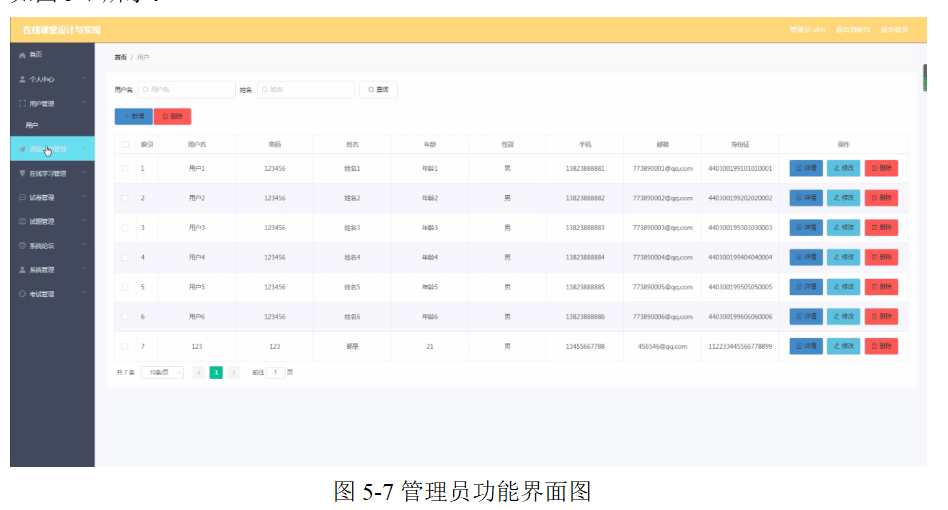Click the icon beside 系统论坛

[22, 246]
